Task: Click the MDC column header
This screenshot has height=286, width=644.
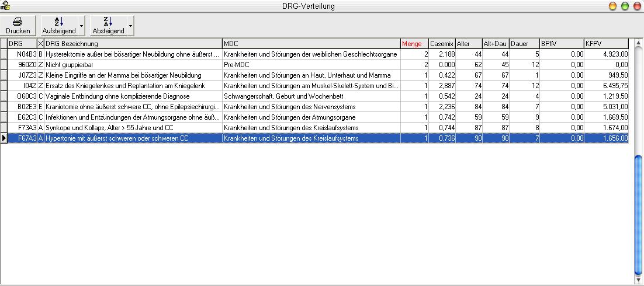Action: pyautogui.click(x=311, y=44)
